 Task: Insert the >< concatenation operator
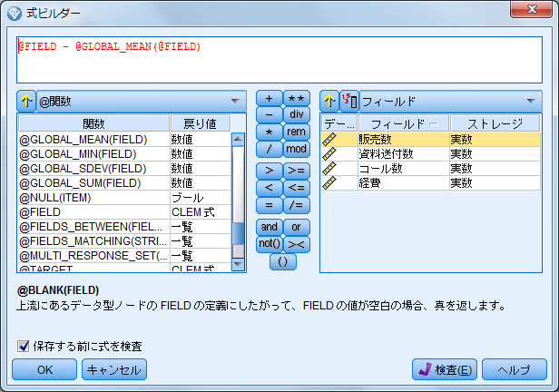point(296,244)
